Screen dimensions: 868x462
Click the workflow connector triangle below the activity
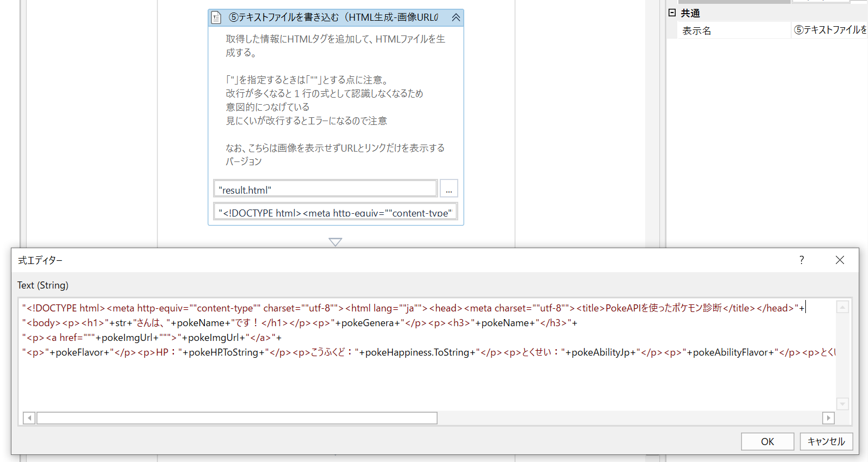coord(336,242)
